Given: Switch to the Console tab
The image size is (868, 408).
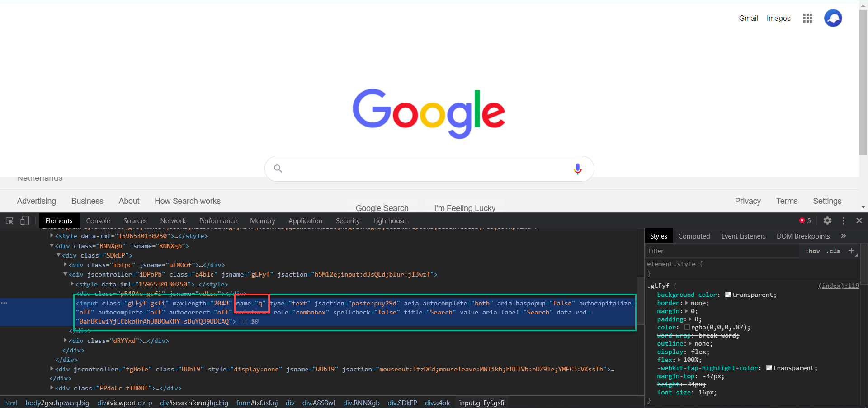Looking at the screenshot, I should [x=98, y=220].
